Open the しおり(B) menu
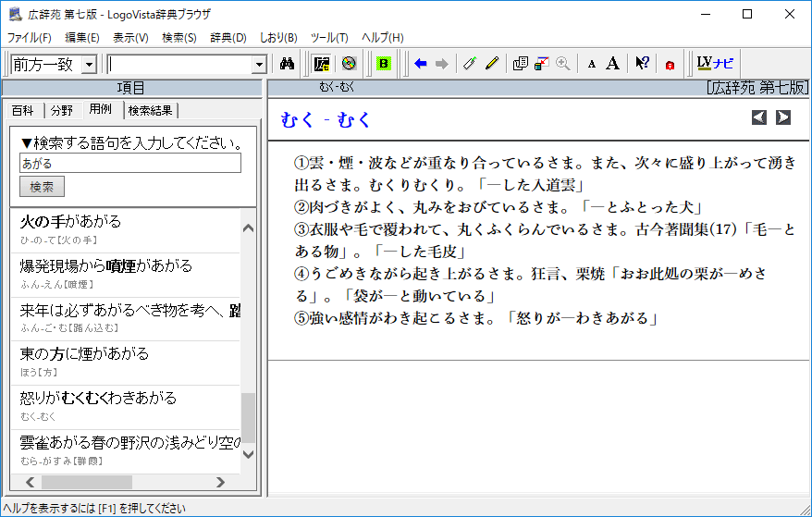The width and height of the screenshot is (812, 517). click(x=278, y=38)
